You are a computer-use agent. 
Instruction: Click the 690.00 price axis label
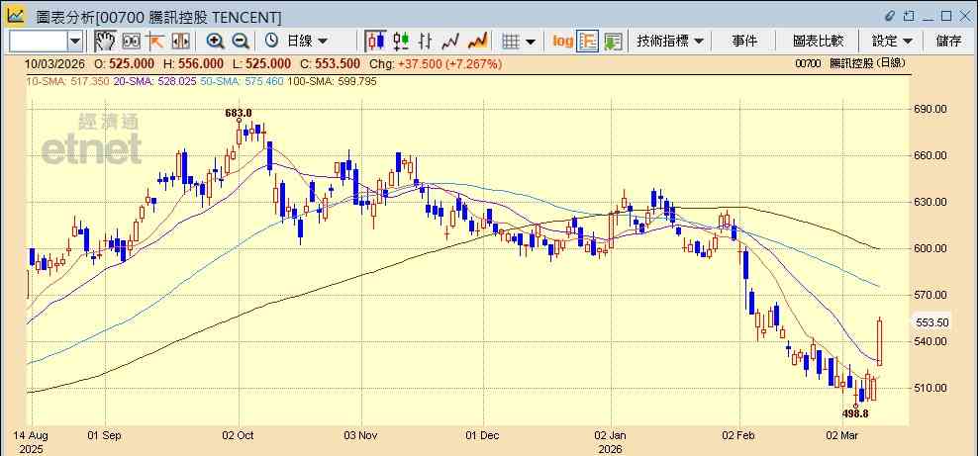[x=931, y=109]
